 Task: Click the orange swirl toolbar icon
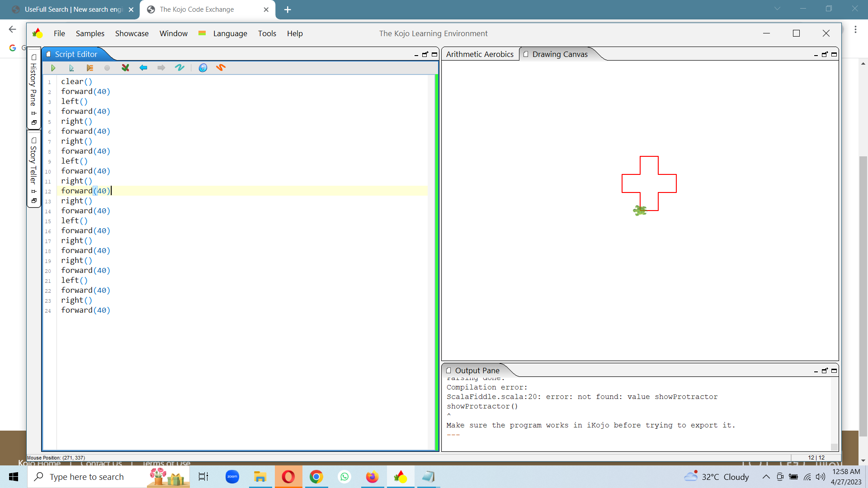(221, 68)
